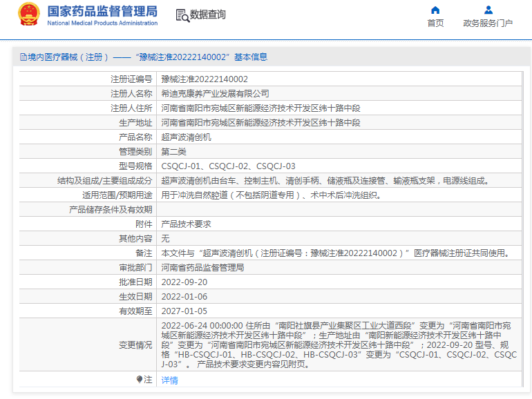Click National Medical Products Administration text
The image size is (532, 399).
(x=102, y=23)
